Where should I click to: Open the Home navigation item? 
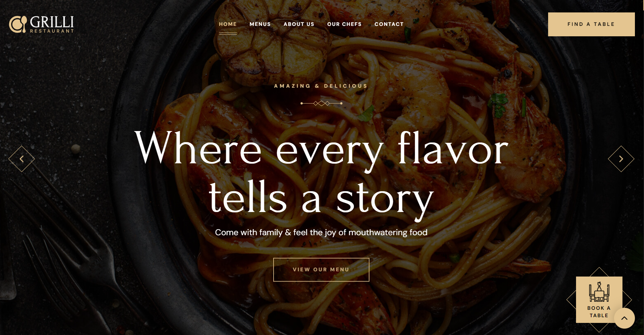pyautogui.click(x=228, y=24)
